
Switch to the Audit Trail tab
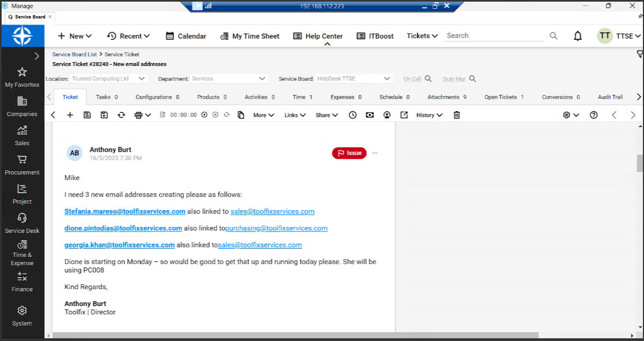click(610, 97)
